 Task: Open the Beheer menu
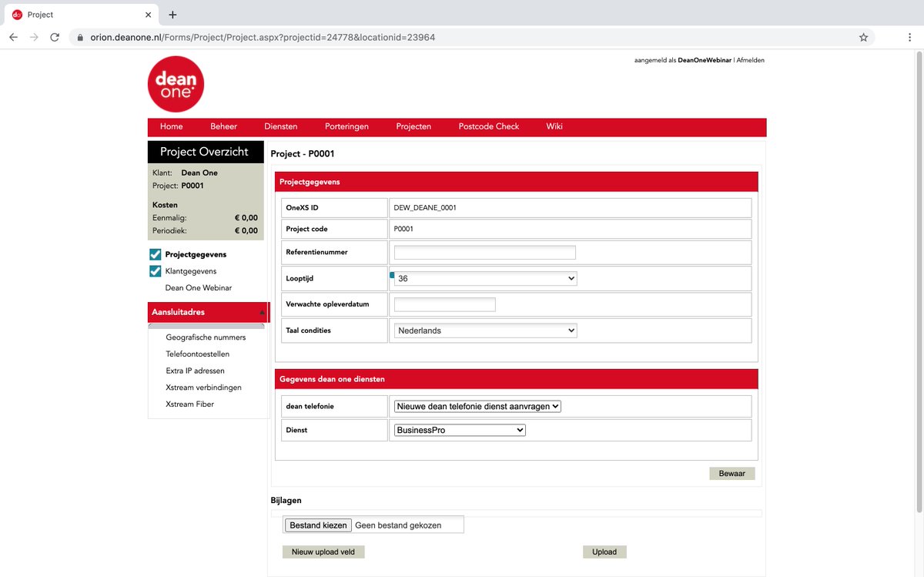point(223,126)
